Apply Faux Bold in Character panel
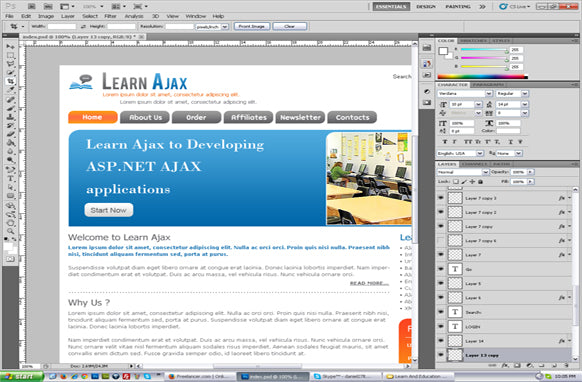The width and height of the screenshot is (582, 382). point(445,142)
